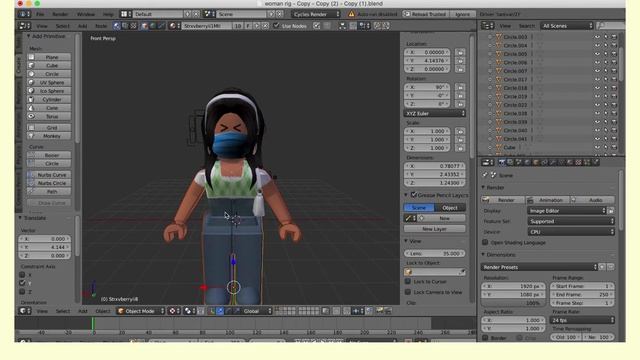Click Location Y field showing 4.14376
Image resolution: width=640 pixels, height=360 pixels.
pos(427,61)
